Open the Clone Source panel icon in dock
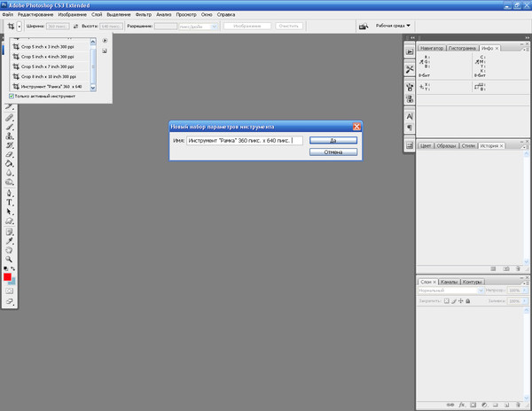Screen dimensions: 532x411 point(410,99)
